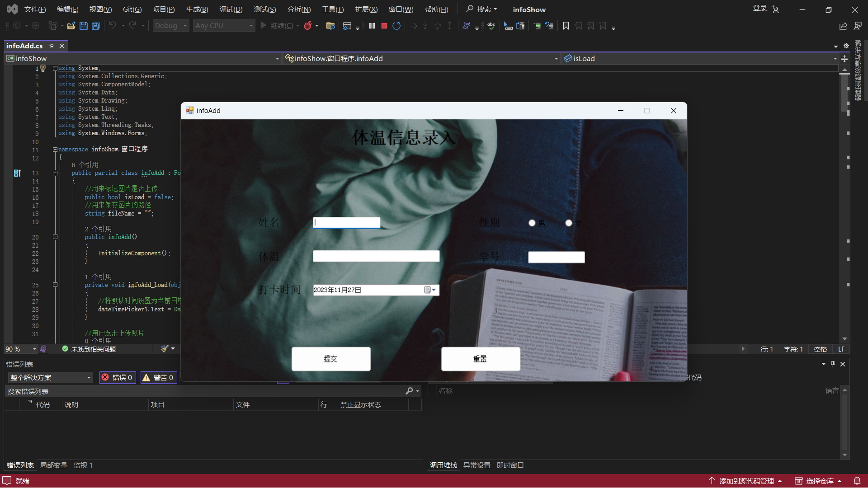Click the 体温 text input field
Image resolution: width=868 pixels, height=488 pixels.
click(x=376, y=256)
